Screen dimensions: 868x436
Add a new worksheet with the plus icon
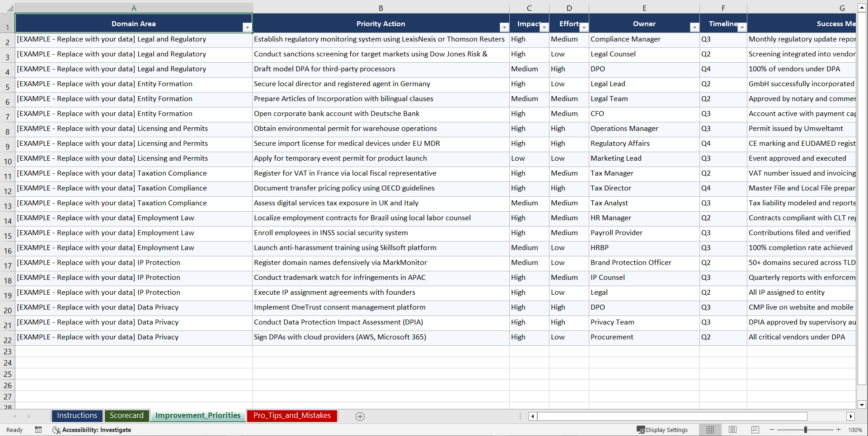[x=360, y=416]
